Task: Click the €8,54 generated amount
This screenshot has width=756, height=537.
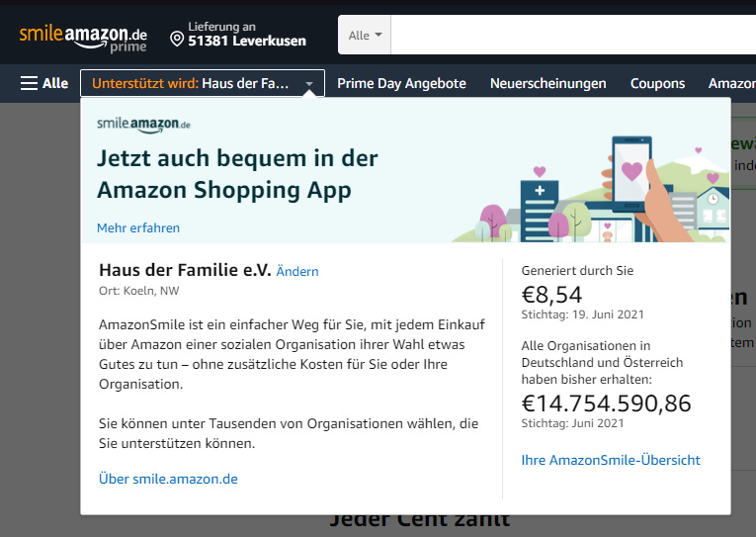Action: [x=551, y=294]
